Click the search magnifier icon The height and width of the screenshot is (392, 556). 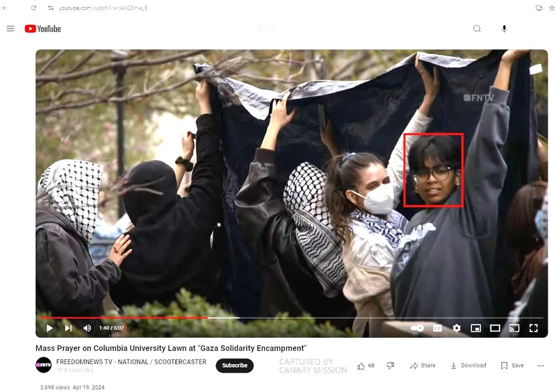pos(477,28)
